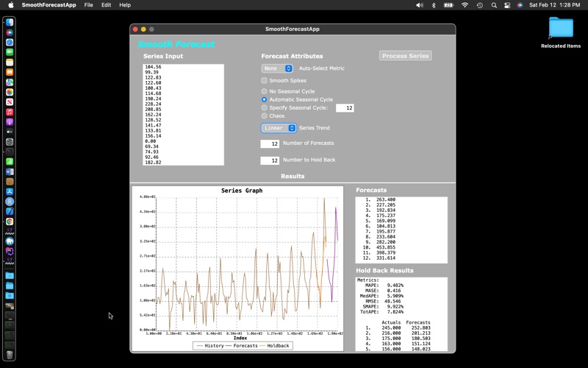The height and width of the screenshot is (368, 588).
Task: Click the MAPE 9.482% metric line
Action: (384, 286)
